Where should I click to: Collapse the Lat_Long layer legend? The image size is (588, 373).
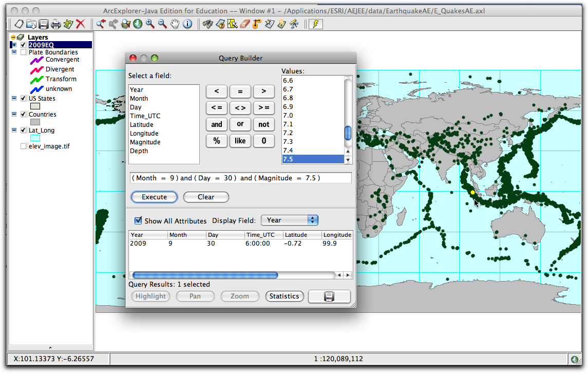click(13, 130)
